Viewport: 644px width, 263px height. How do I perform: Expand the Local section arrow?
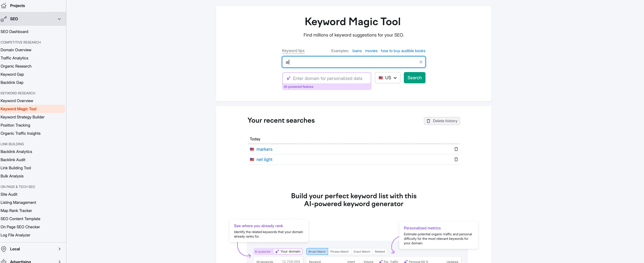coord(59,249)
